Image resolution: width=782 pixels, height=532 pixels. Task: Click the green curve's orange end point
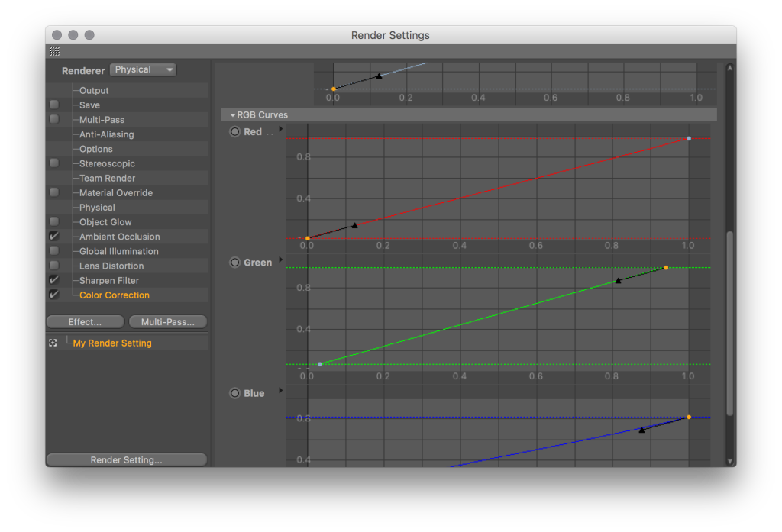pos(666,268)
